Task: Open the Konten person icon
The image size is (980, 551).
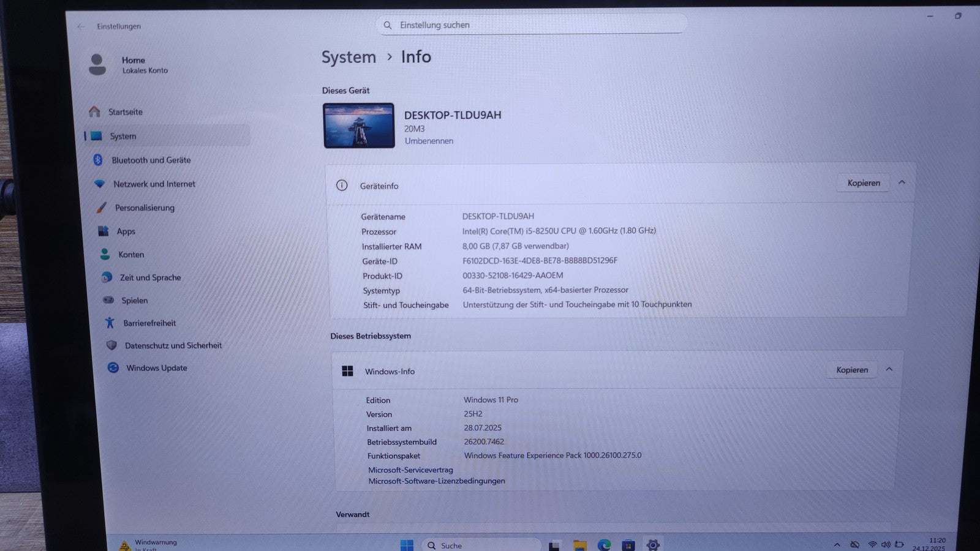Action: pos(105,254)
